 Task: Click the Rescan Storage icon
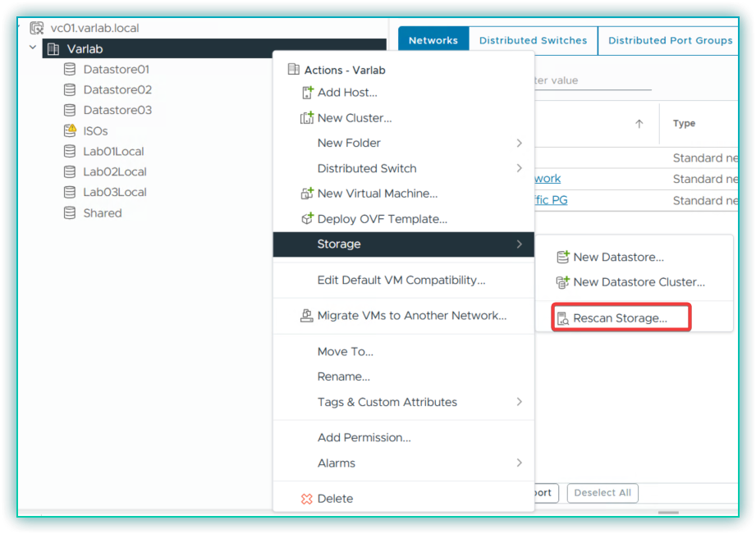(x=562, y=318)
